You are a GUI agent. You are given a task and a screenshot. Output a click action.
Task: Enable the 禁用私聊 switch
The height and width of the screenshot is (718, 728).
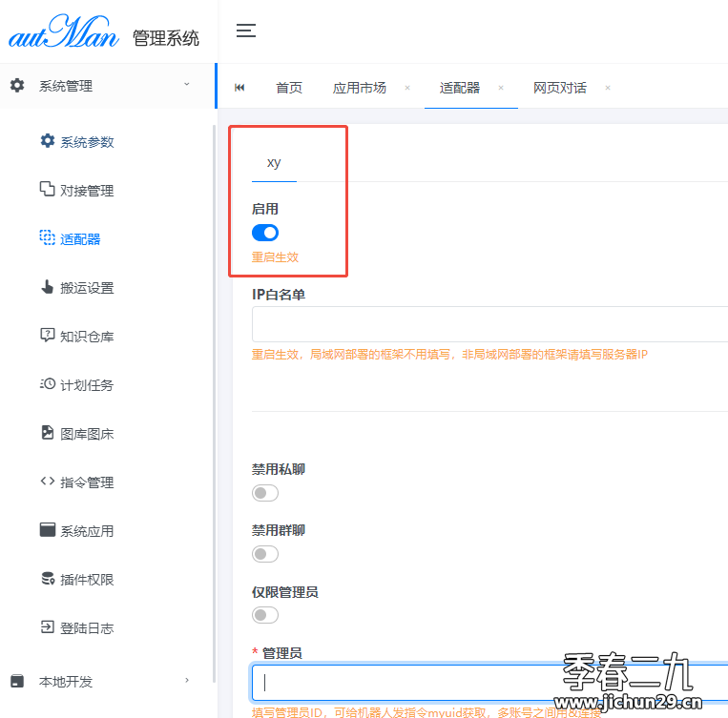point(265,493)
